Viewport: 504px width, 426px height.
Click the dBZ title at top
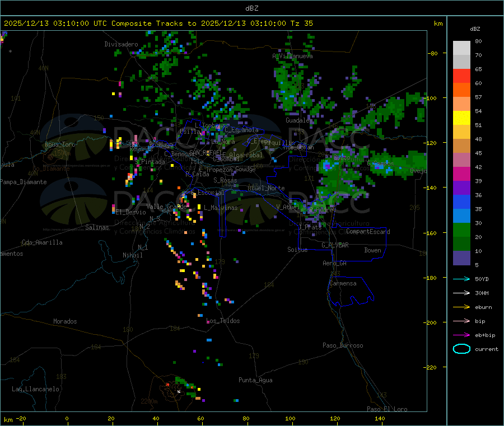coord(251,8)
